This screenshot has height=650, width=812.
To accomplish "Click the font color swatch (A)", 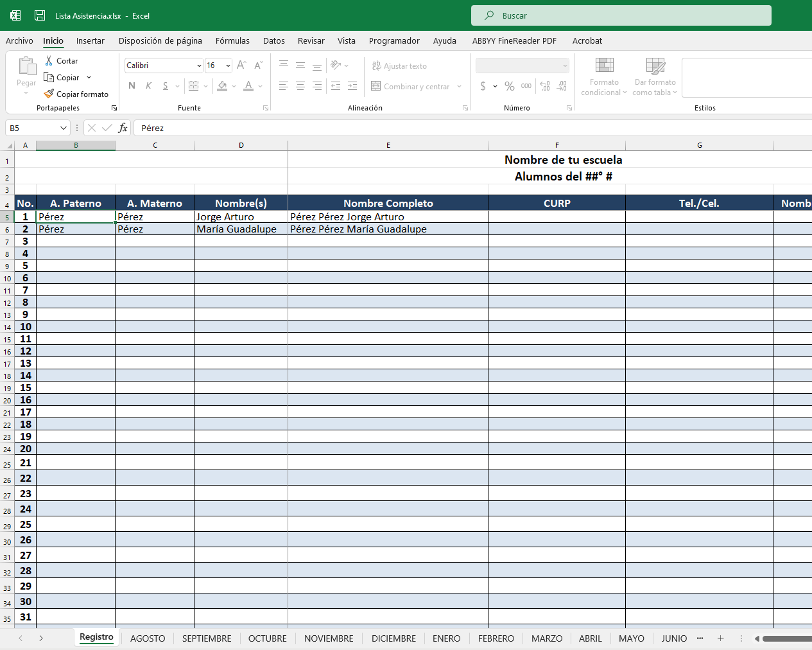I will 248,86.
